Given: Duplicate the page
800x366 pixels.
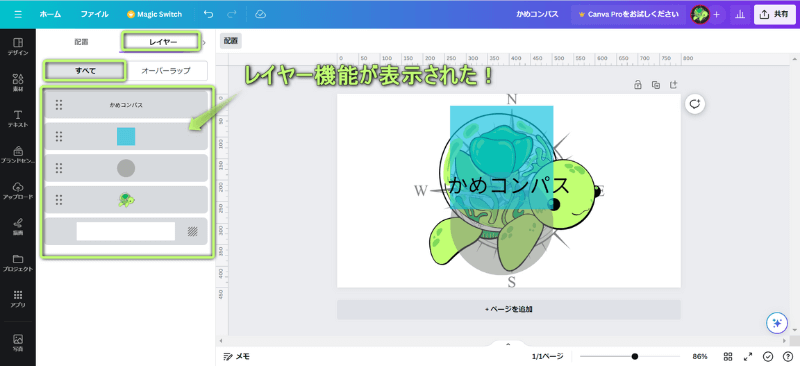Looking at the screenshot, I should pos(656,85).
